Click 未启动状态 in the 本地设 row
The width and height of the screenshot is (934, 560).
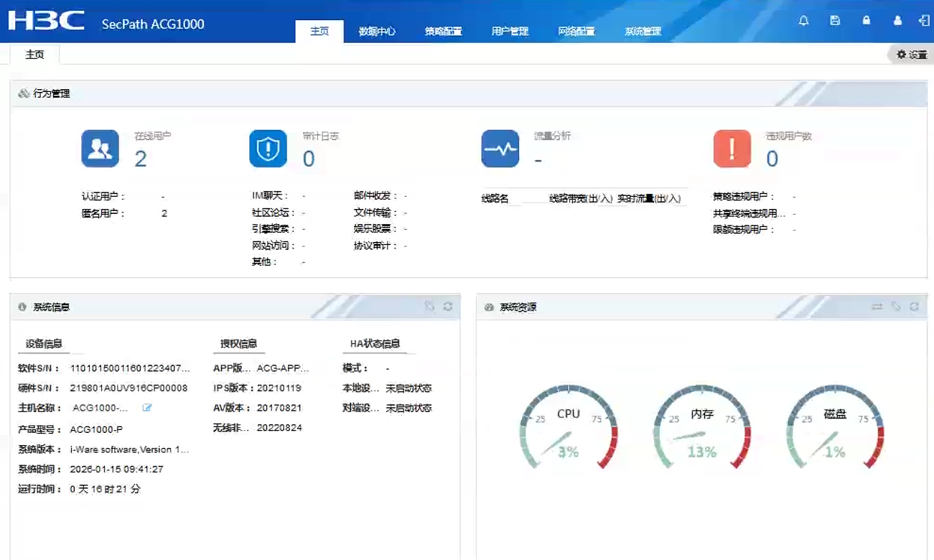[x=408, y=388]
